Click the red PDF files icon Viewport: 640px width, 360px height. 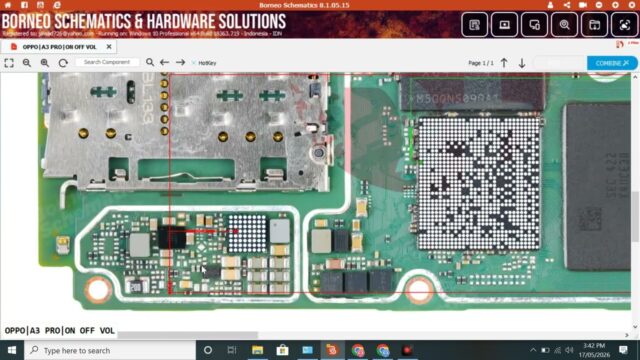[x=620, y=44]
